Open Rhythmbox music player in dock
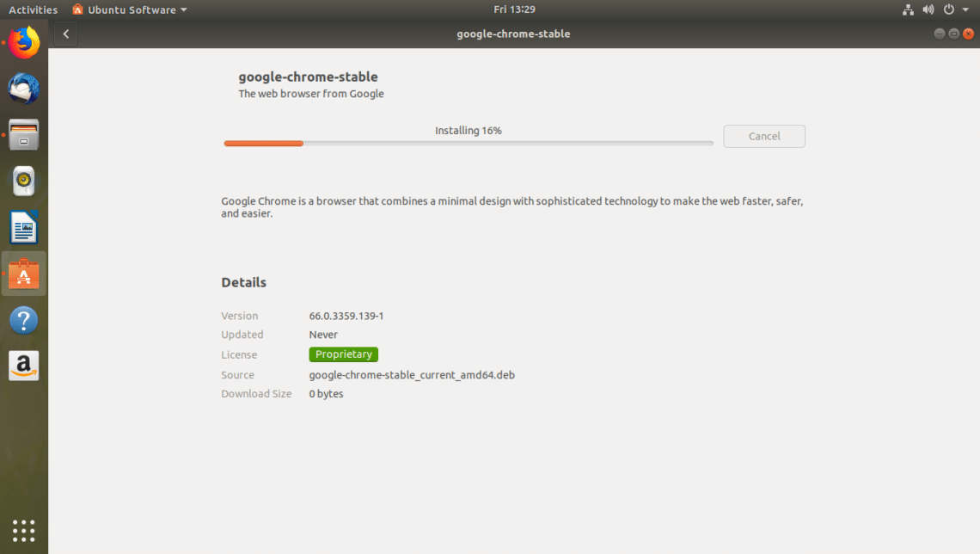This screenshot has width=980, height=554. click(24, 181)
